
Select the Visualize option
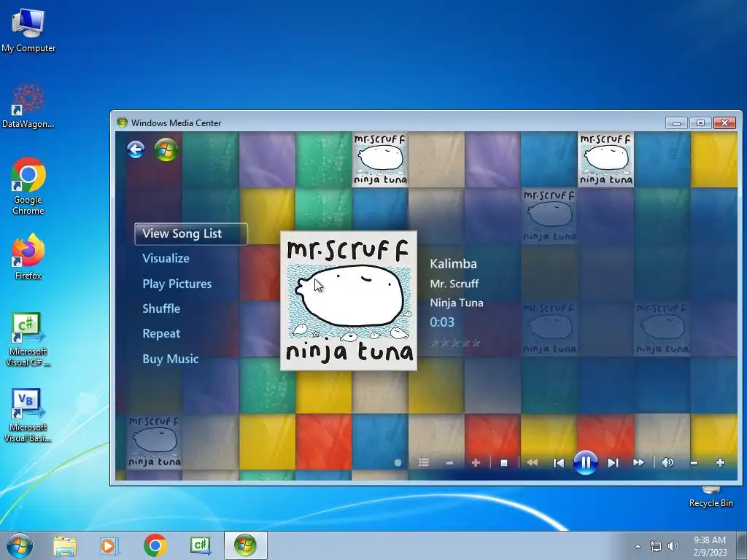pos(166,259)
